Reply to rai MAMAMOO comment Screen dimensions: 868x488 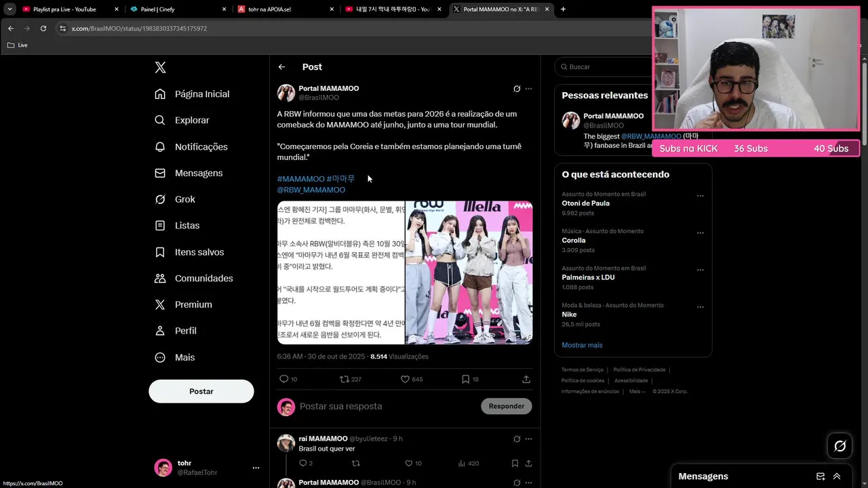[303, 464]
